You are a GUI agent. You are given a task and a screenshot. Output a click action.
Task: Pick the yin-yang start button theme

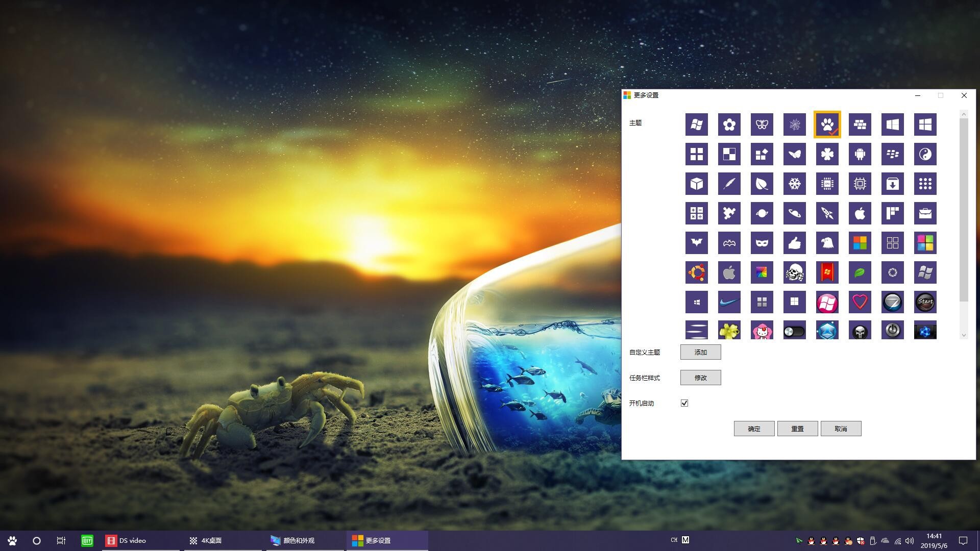[x=925, y=154]
